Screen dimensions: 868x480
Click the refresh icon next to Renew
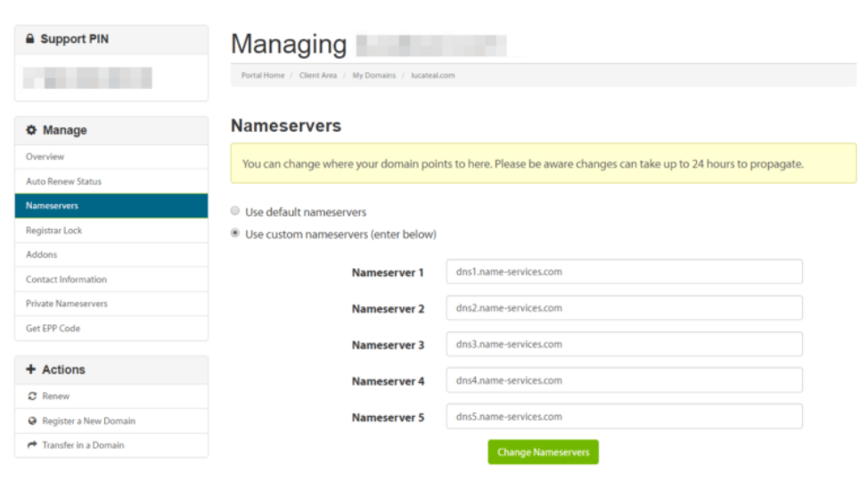(x=32, y=396)
